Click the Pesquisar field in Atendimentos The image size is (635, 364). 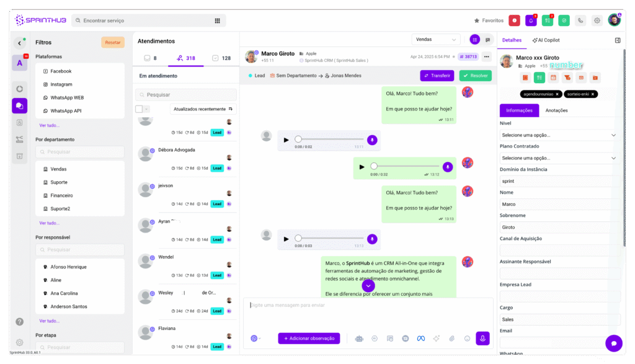pos(186,95)
